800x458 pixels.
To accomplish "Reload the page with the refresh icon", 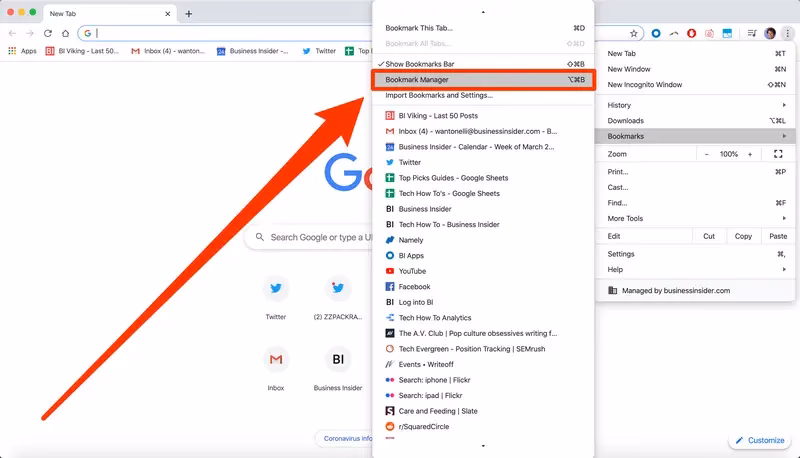I will (x=47, y=33).
